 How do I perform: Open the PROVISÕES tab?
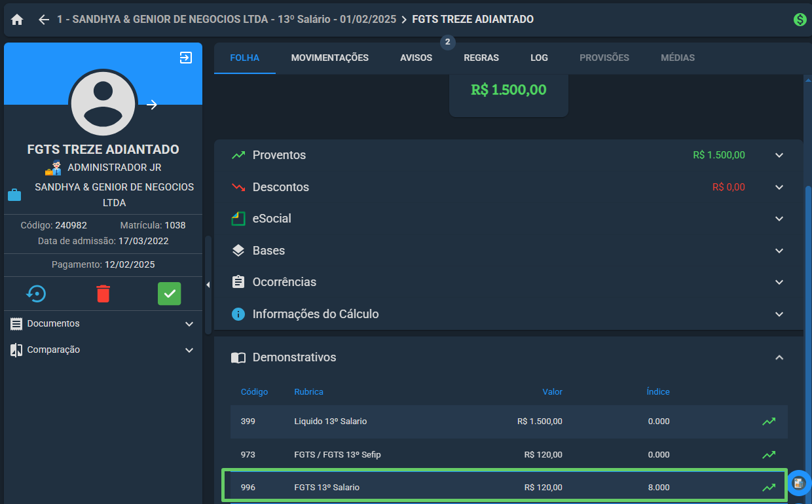(x=604, y=58)
